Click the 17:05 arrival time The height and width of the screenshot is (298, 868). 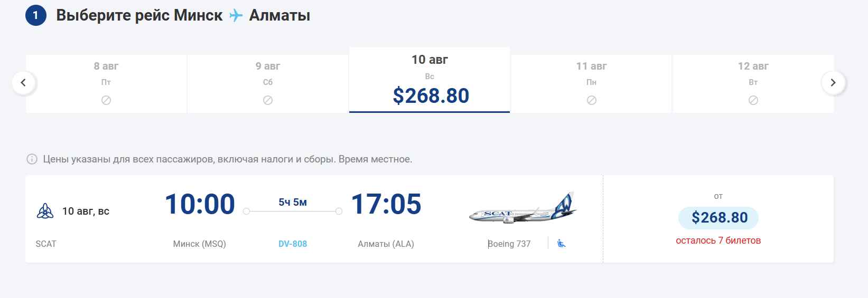pos(386,204)
